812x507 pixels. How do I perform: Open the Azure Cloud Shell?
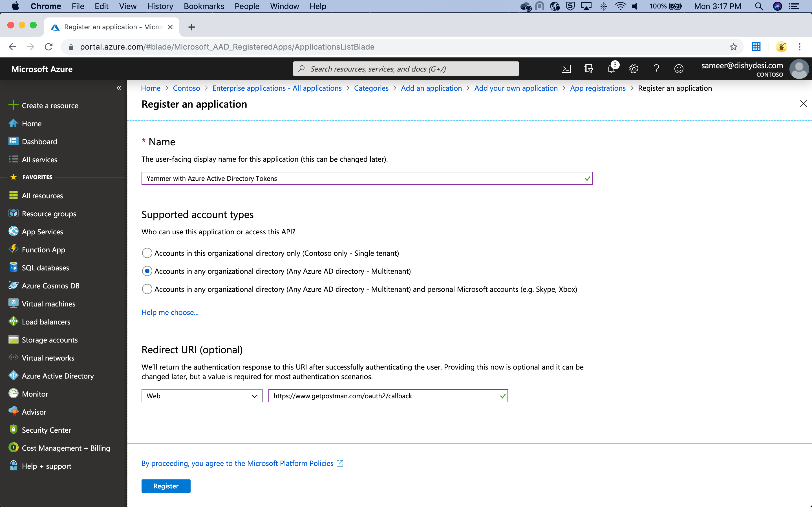[566, 68]
